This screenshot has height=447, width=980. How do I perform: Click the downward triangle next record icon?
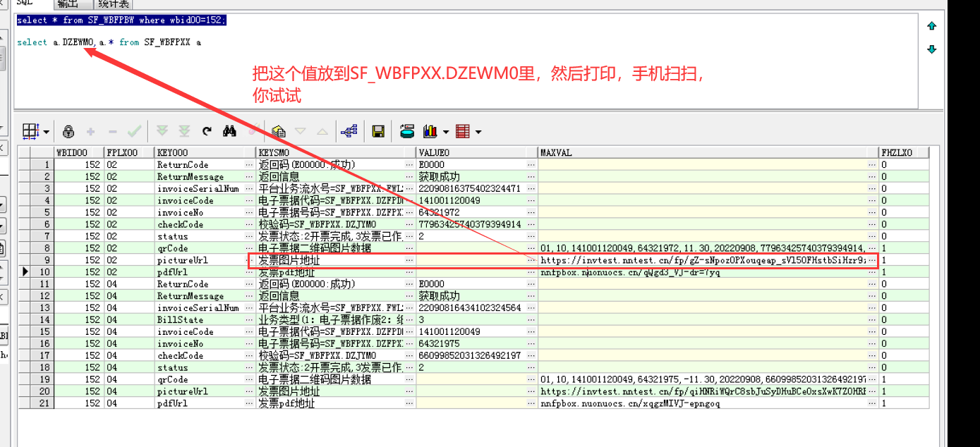(x=300, y=131)
